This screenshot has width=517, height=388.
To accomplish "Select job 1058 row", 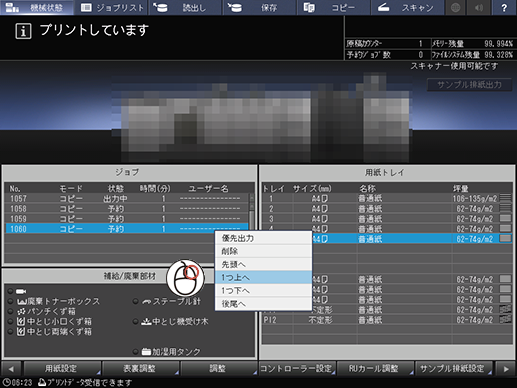I will [127, 209].
